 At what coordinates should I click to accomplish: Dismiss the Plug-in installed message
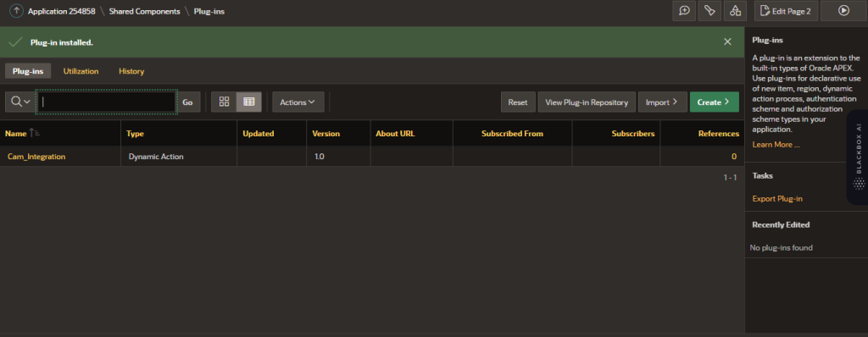[727, 42]
